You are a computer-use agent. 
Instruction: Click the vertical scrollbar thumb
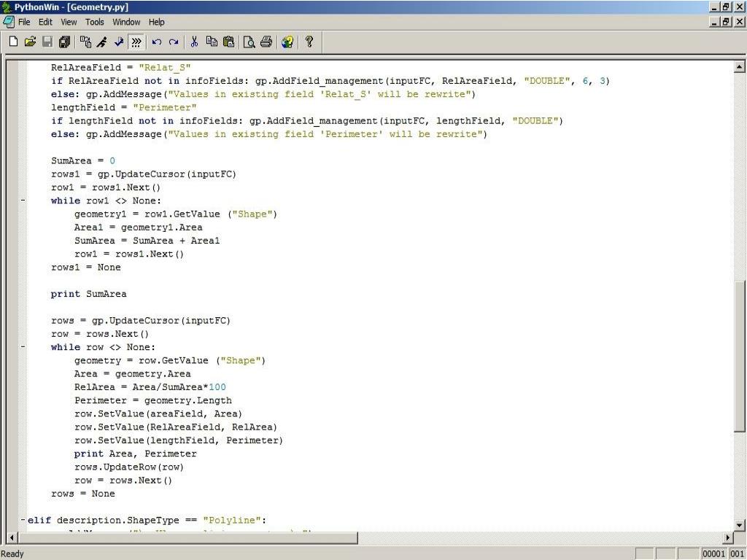pos(739,357)
